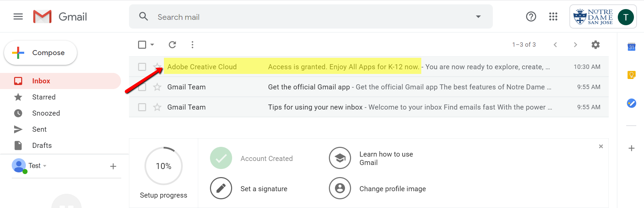644x208 pixels.
Task: Open Tips for using your new inbox subject
Action: tap(315, 107)
